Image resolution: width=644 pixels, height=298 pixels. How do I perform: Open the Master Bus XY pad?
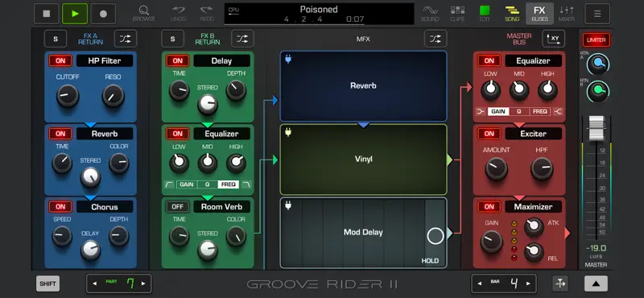(554, 39)
